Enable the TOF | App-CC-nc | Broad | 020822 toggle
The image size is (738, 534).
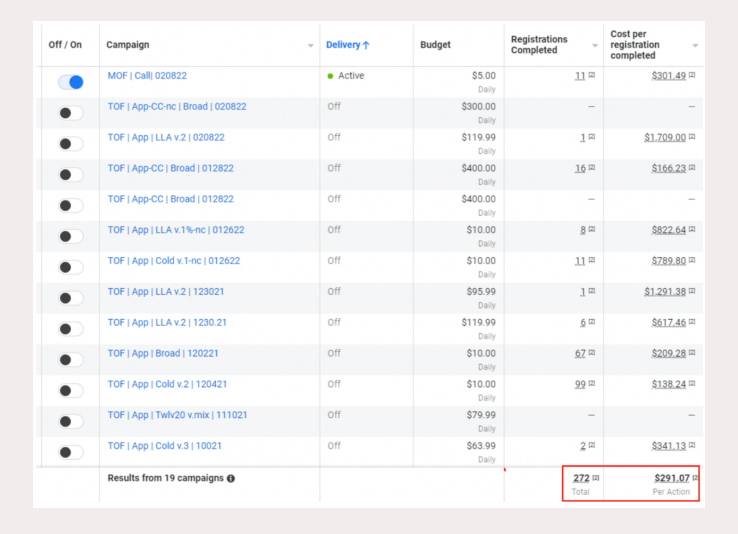[x=70, y=113]
